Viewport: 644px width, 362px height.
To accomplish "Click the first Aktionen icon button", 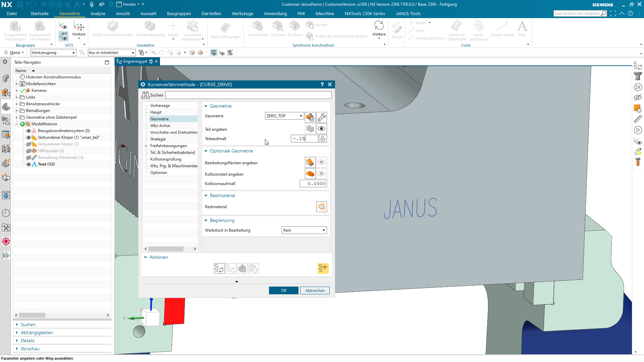I will click(219, 268).
